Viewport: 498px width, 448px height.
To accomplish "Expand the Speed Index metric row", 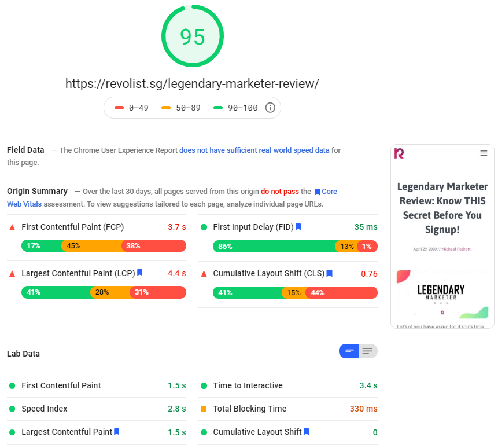I will (x=97, y=409).
